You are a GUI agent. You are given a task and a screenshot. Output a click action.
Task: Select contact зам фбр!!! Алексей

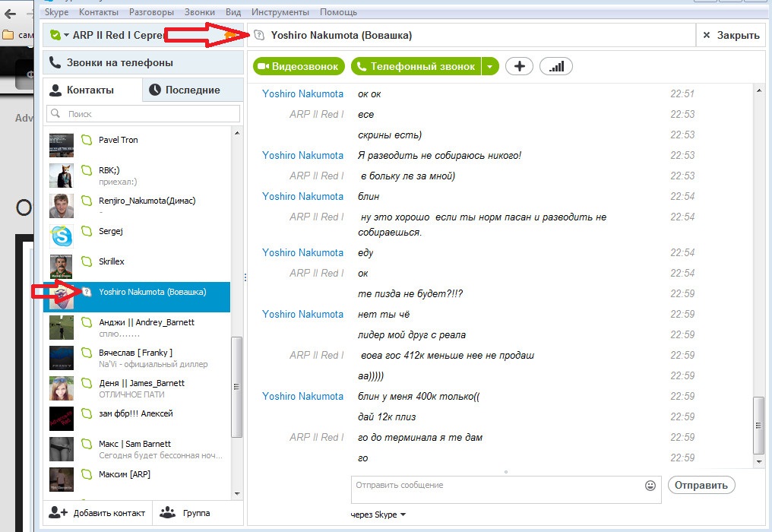tap(137, 419)
